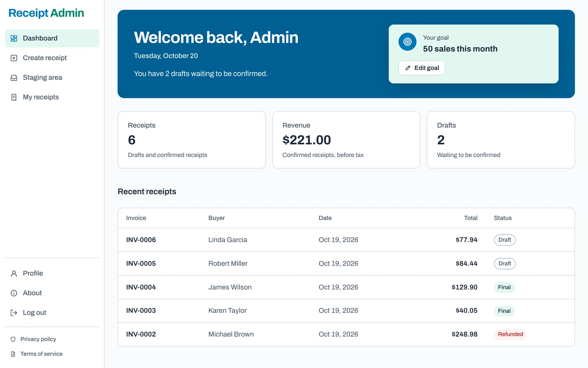Click the Receipt Admin logo
The height and width of the screenshot is (368, 588).
coord(46,13)
